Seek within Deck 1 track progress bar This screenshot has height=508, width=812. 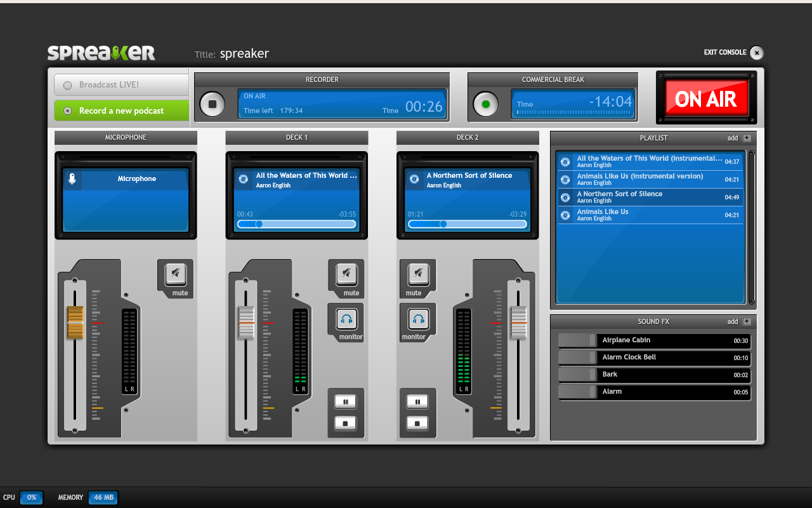point(296,224)
